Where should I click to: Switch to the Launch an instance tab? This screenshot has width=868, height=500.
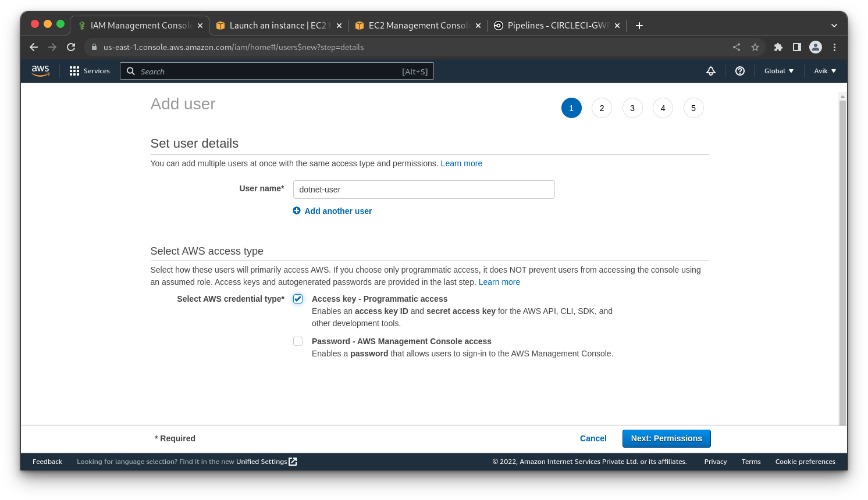click(x=278, y=26)
